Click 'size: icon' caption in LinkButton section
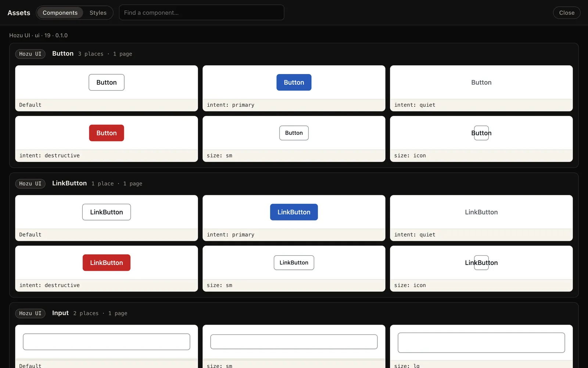This screenshot has height=368, width=588. click(x=410, y=285)
